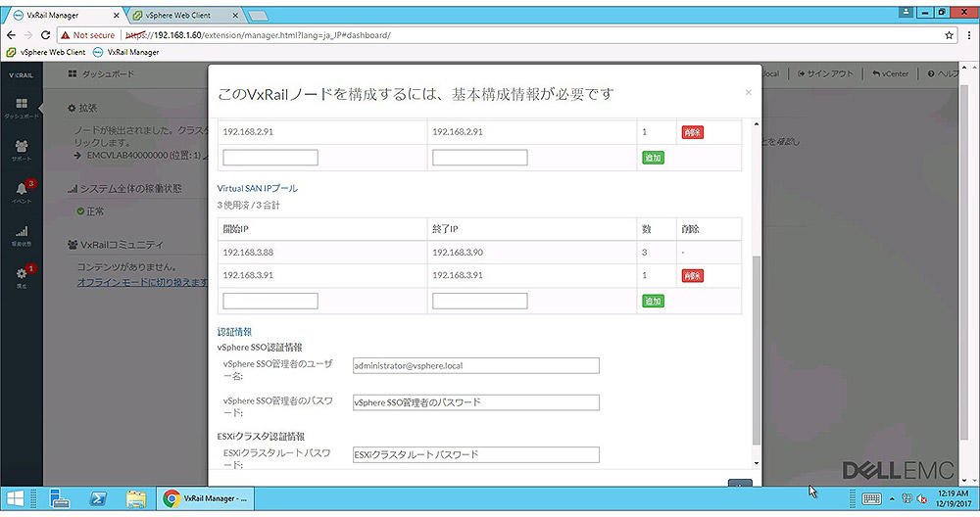Focus the vSphere SSO administrator password field
Image resolution: width=980 pixels, height=517 pixels.
tap(475, 402)
